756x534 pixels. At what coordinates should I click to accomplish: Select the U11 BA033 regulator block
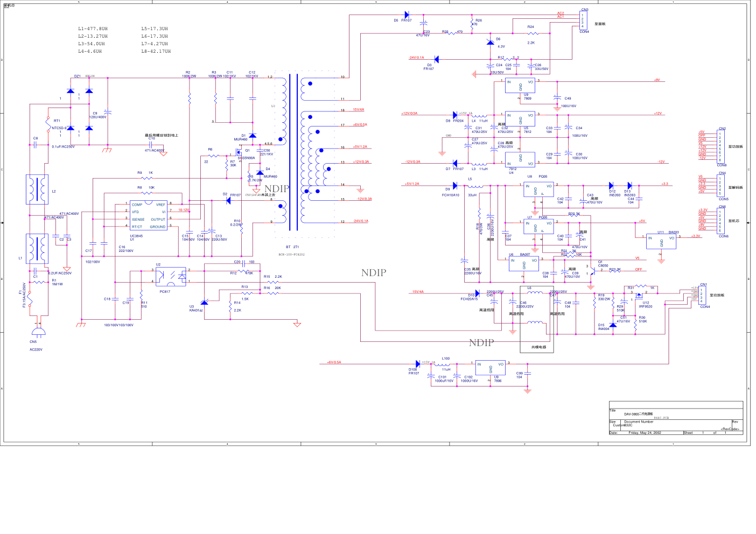[x=661, y=241]
